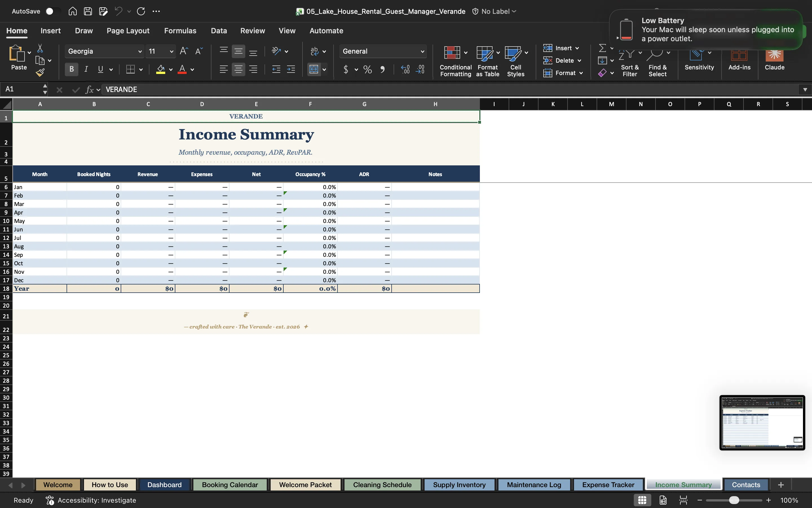The height and width of the screenshot is (508, 812).
Task: Click the Page Layout view icon in status bar
Action: click(663, 500)
